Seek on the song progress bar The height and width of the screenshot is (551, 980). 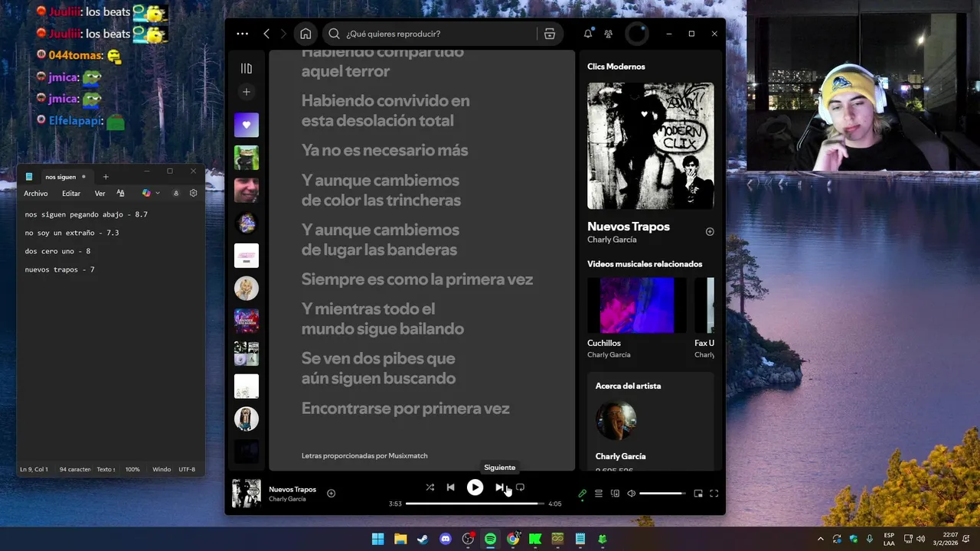point(475,504)
